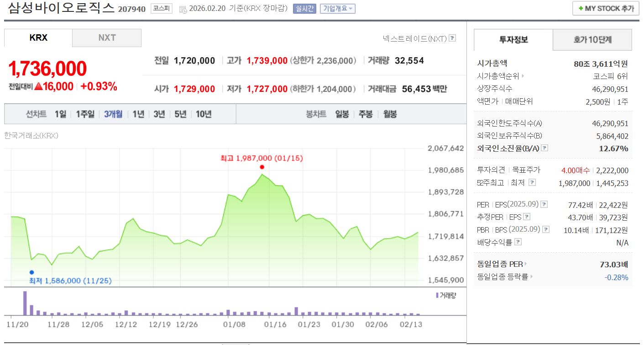The image size is (644, 345).
Task: Select 1일 line chart period
Action: [60, 114]
